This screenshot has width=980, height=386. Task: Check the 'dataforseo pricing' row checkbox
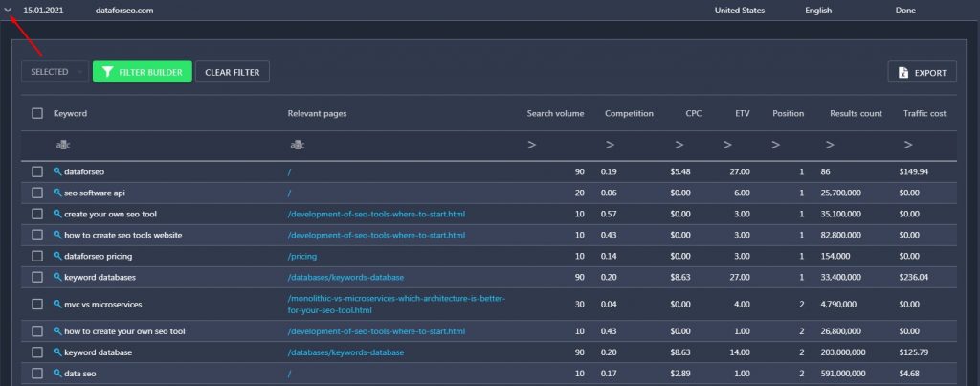click(x=37, y=257)
